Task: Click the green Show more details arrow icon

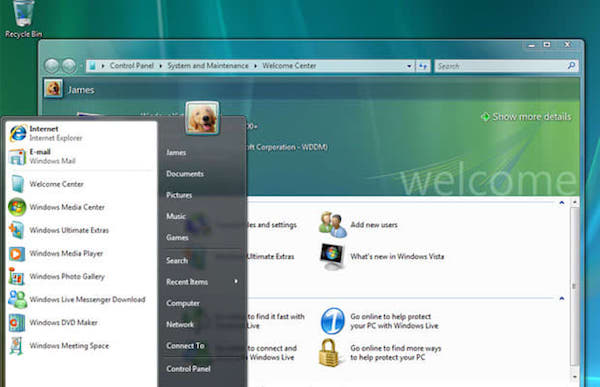Action: point(485,117)
